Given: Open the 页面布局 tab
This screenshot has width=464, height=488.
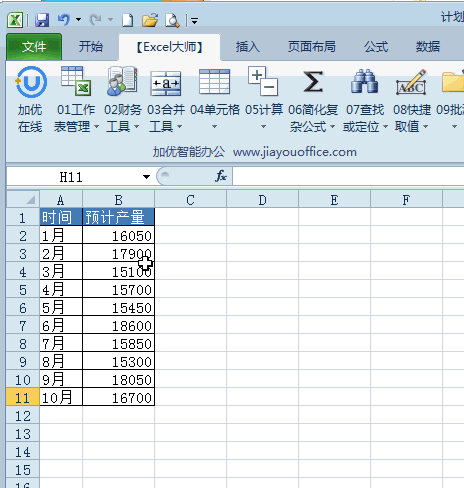Looking at the screenshot, I should pyautogui.click(x=312, y=47).
